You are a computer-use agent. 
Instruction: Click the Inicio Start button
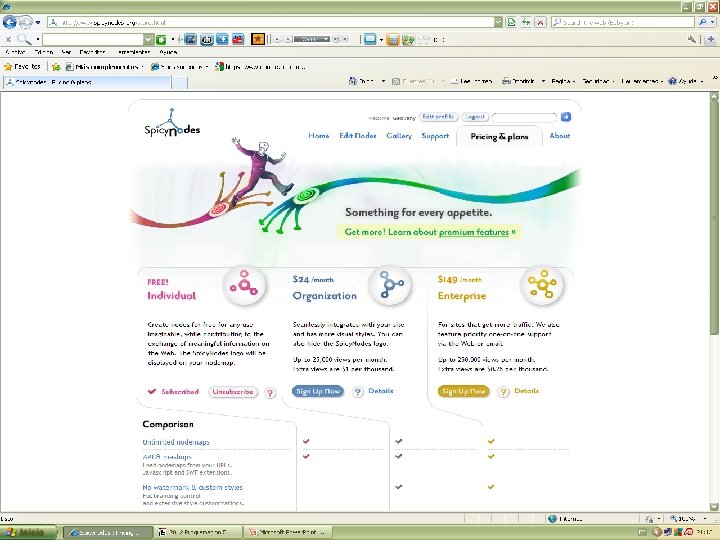(28, 532)
